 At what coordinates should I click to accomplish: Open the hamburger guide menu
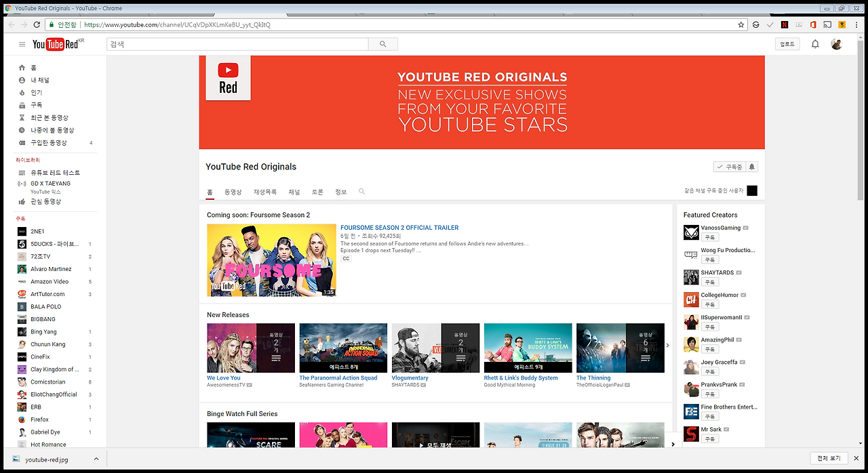pyautogui.click(x=22, y=45)
